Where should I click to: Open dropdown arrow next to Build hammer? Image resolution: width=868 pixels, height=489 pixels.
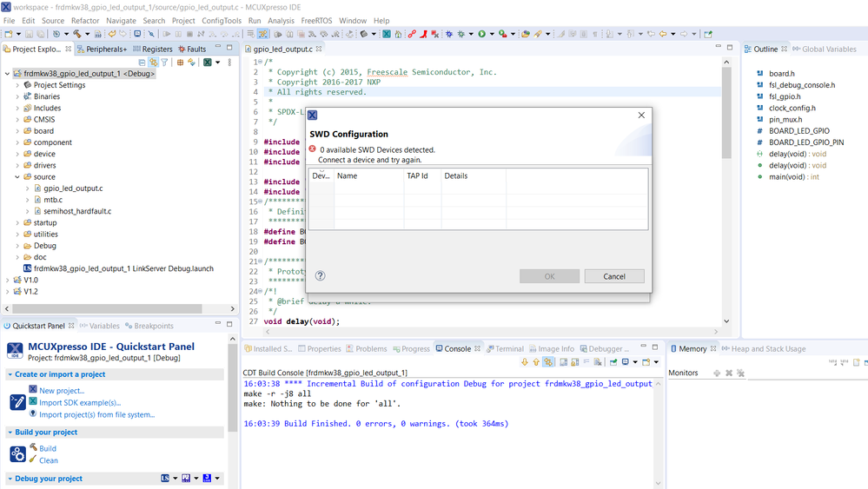pos(88,34)
